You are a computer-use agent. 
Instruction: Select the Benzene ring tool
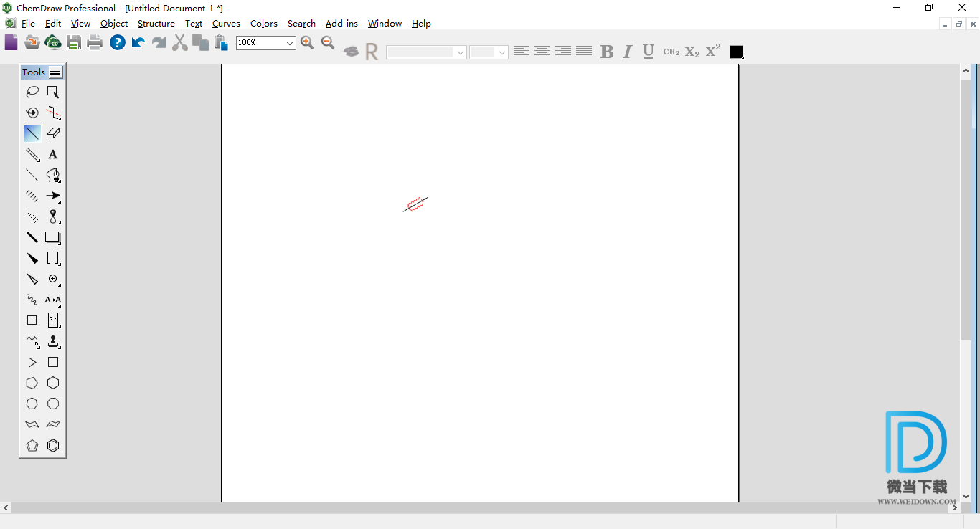tap(53, 446)
